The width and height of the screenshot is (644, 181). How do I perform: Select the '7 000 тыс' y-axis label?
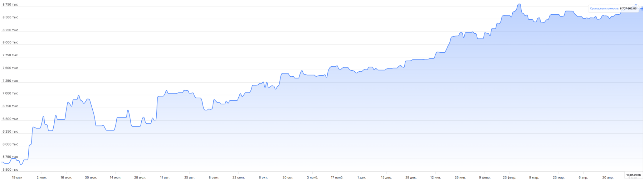point(10,94)
